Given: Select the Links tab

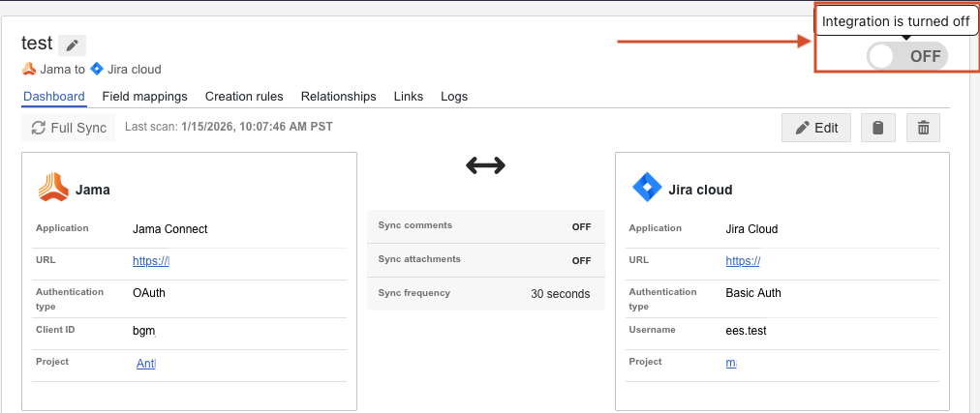Looking at the screenshot, I should click(409, 96).
